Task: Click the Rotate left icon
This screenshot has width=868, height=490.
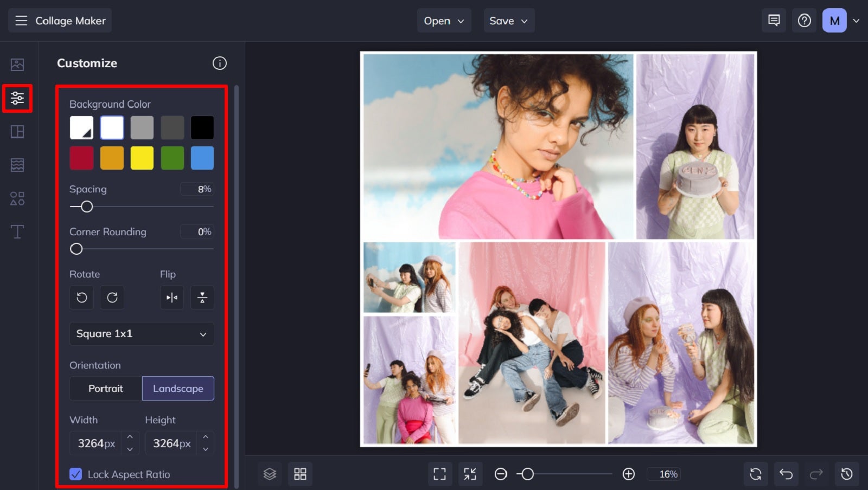Action: (81, 297)
